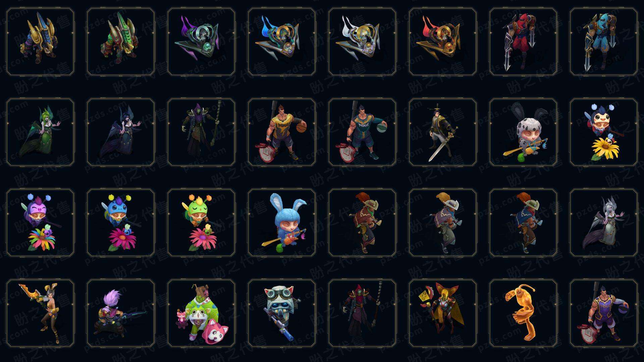Image resolution: width=644 pixels, height=362 pixels.
Task: Pick the purple-flame Vel'Koz skin thumbnail
Action: 201,42
